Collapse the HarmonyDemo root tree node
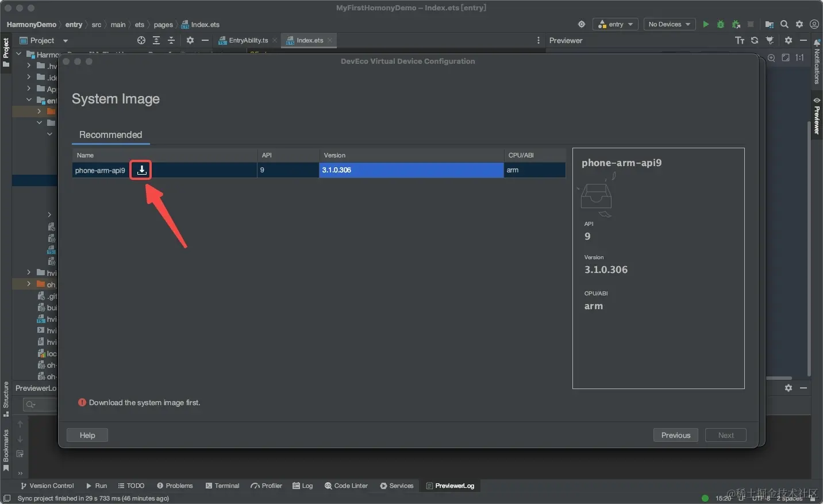This screenshot has width=823, height=504. (19, 54)
